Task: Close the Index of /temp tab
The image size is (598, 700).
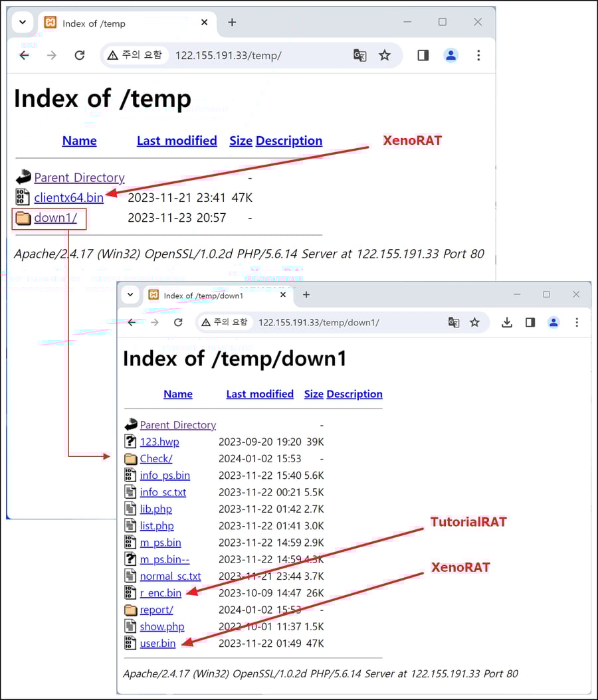Action: coord(204,23)
